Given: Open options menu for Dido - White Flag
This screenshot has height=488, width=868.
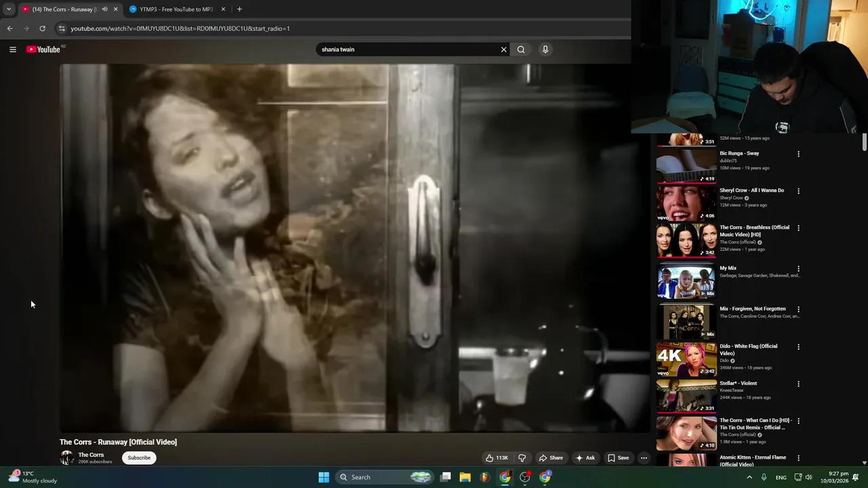Looking at the screenshot, I should [x=798, y=347].
